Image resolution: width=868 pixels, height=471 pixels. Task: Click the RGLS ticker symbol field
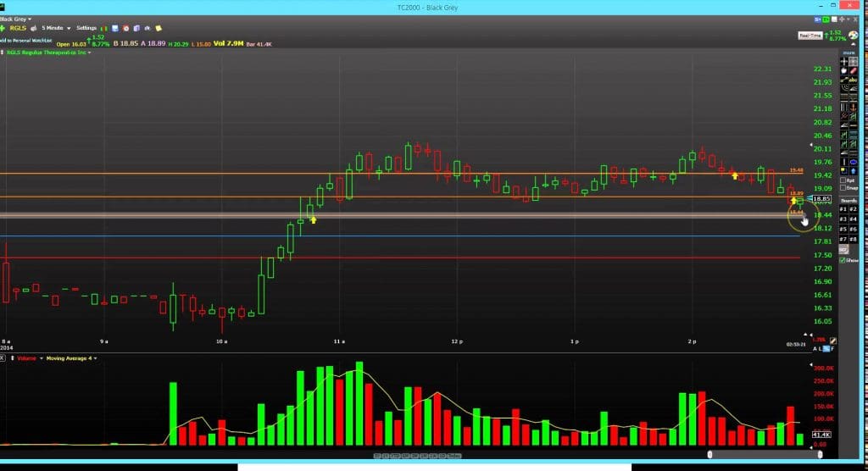click(18, 28)
